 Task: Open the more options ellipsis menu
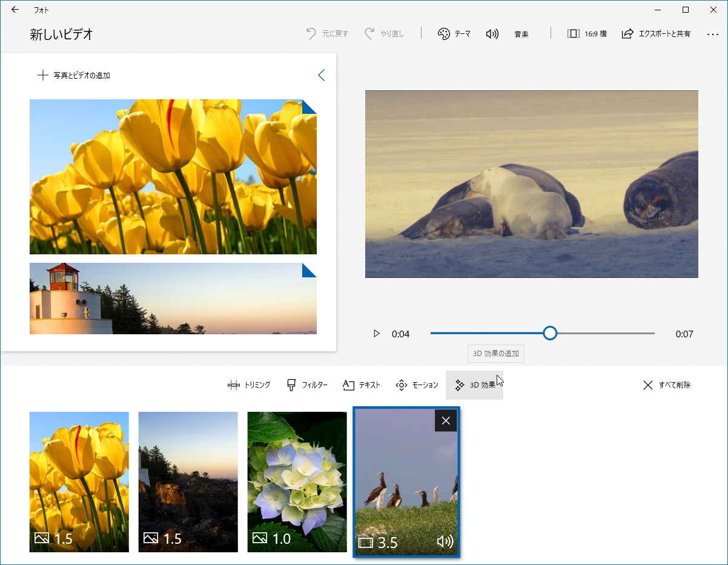712,34
